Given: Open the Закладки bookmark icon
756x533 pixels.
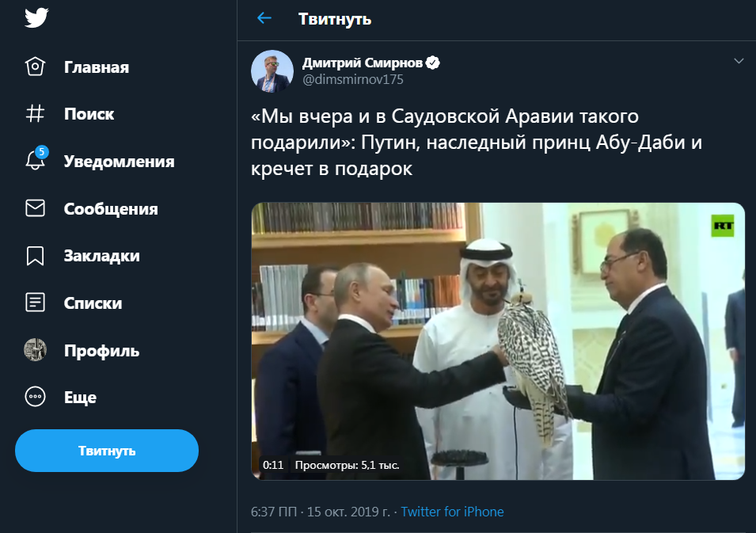Looking at the screenshot, I should pyautogui.click(x=35, y=256).
